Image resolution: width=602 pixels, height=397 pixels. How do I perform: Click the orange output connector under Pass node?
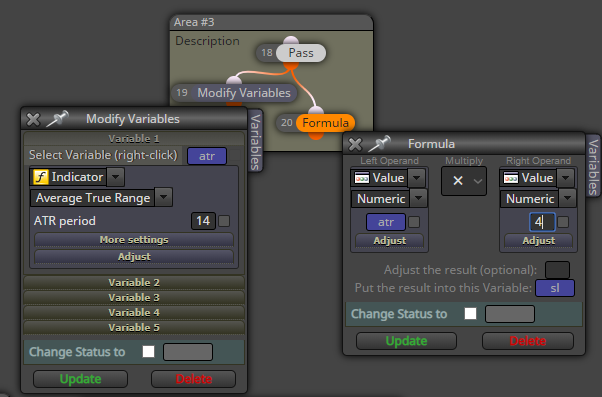pos(291,65)
